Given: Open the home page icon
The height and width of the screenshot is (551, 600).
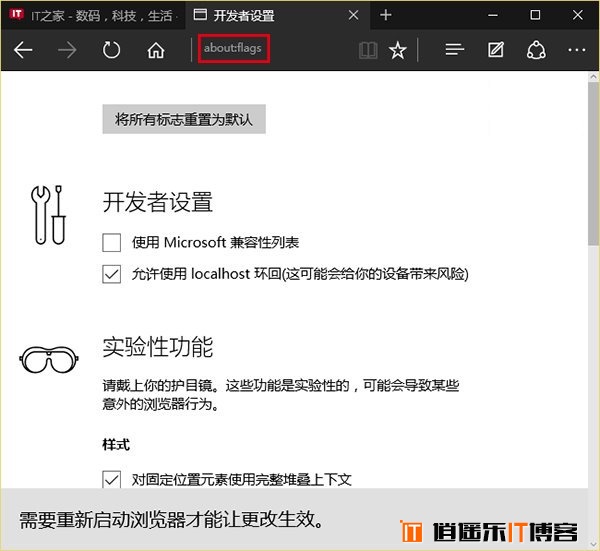Looking at the screenshot, I should (156, 50).
